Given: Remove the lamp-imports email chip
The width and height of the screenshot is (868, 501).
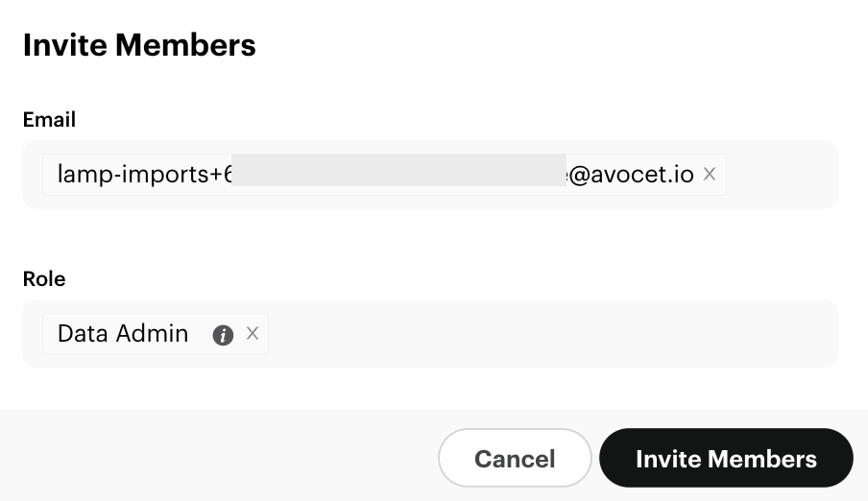Looking at the screenshot, I should (x=710, y=174).
